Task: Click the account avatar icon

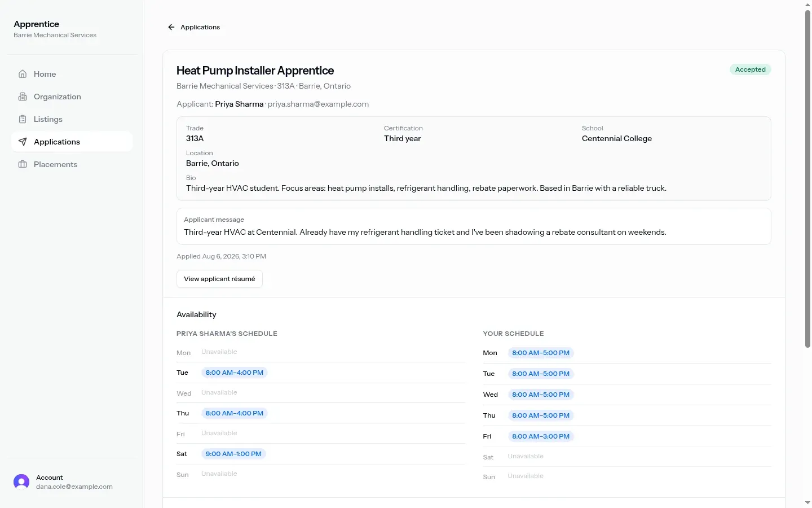Action: point(21,482)
